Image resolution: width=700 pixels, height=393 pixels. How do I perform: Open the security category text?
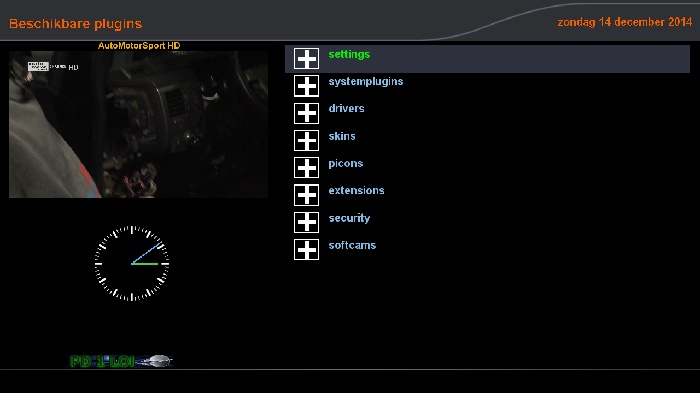point(349,218)
